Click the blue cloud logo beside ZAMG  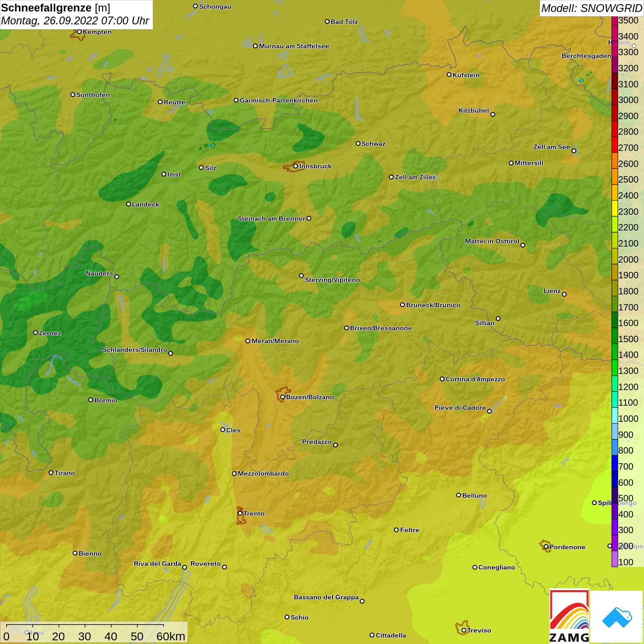pos(617,618)
